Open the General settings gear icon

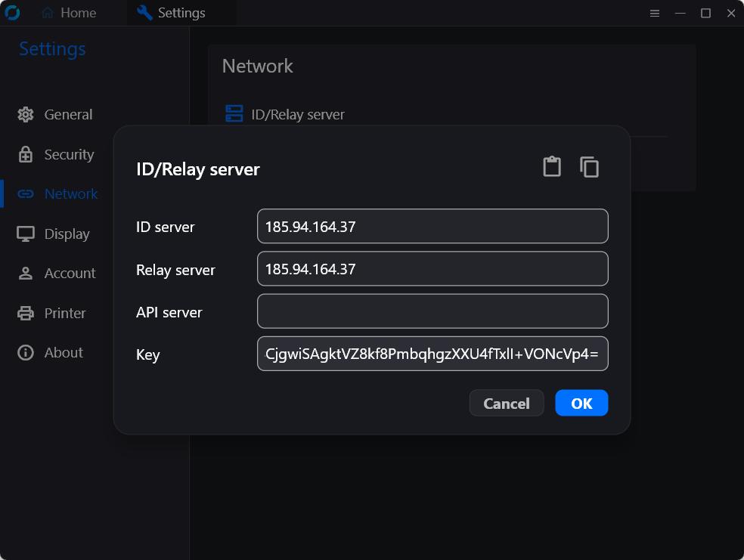point(26,114)
